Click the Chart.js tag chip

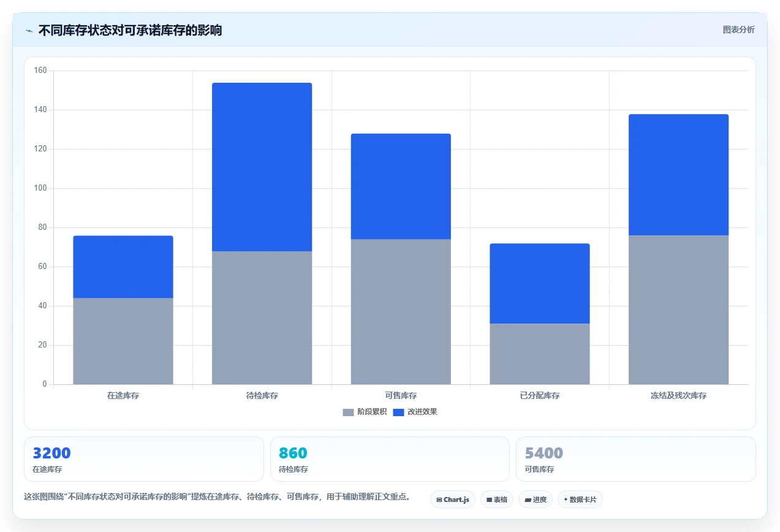point(453,500)
